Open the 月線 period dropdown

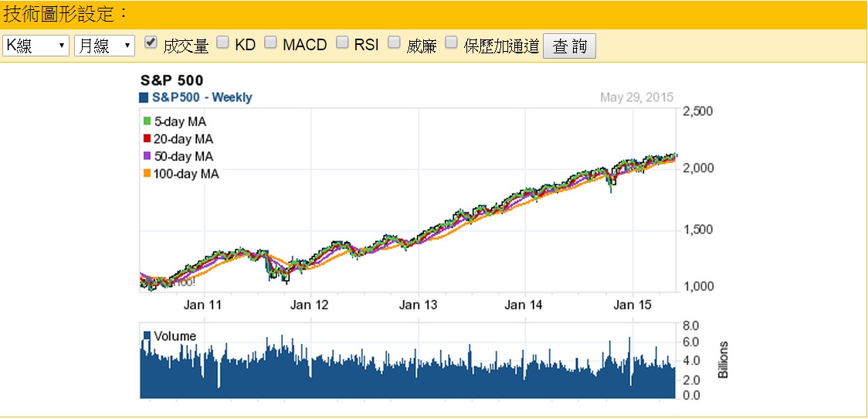[x=104, y=46]
